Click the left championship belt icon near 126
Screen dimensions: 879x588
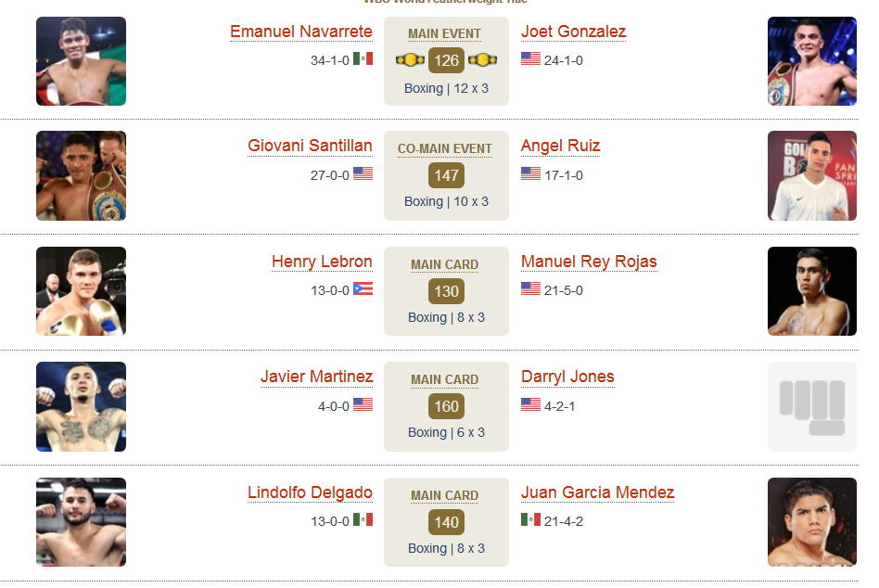tap(411, 59)
